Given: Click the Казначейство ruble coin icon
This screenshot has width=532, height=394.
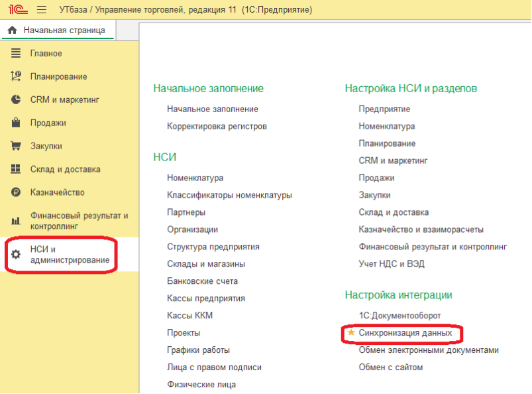Looking at the screenshot, I should coord(17,192).
